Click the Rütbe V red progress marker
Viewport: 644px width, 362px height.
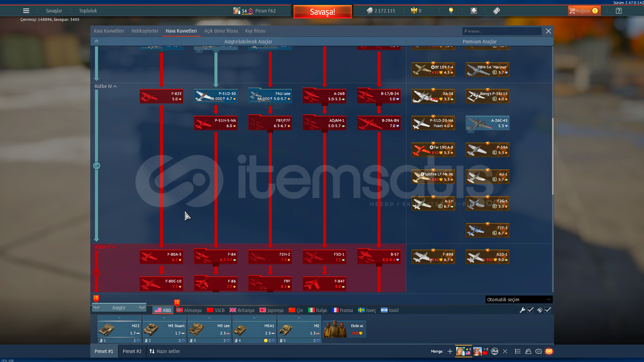97,273
